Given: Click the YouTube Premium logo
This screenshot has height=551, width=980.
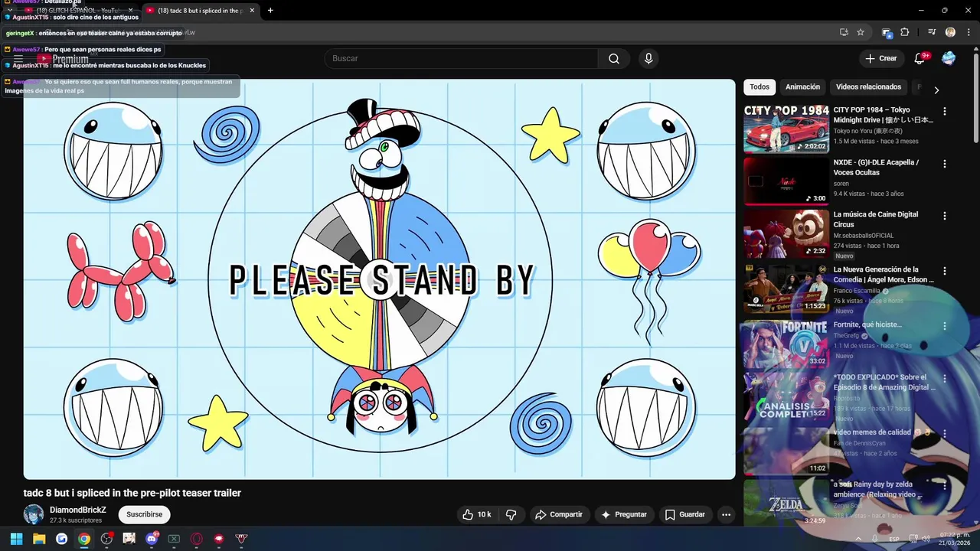Looking at the screenshot, I should [63, 59].
